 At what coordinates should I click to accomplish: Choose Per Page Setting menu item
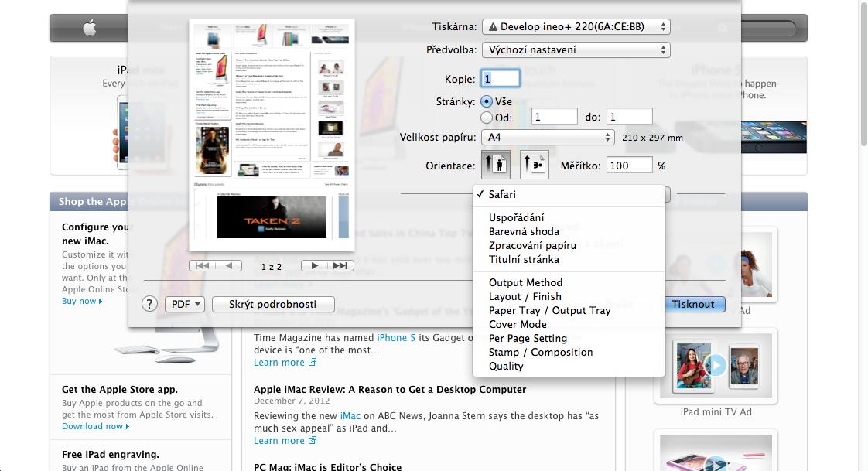[x=569, y=338]
